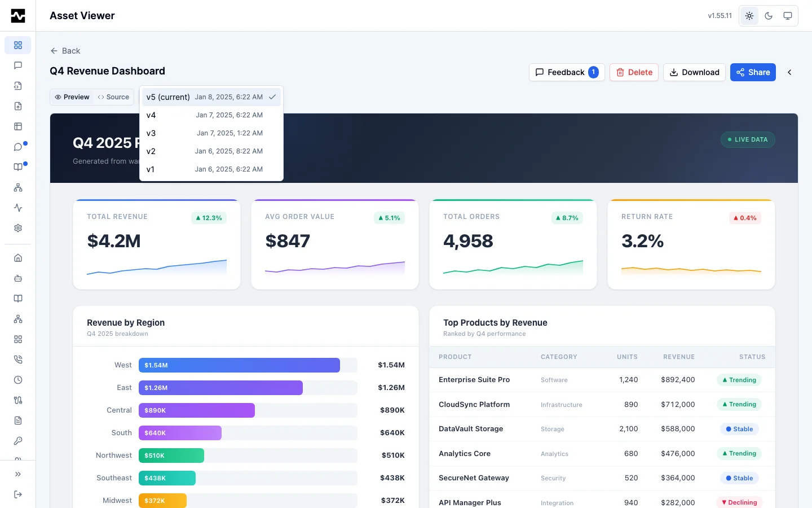Switch to system theme monitor icon

(x=788, y=16)
